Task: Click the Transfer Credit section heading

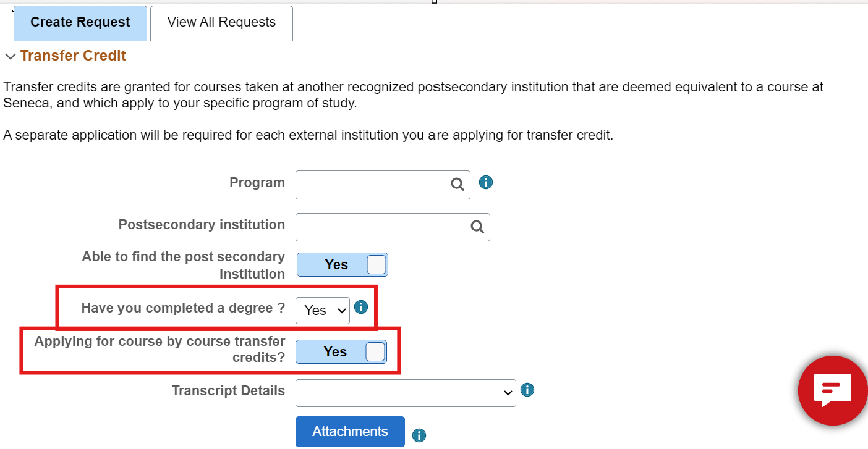Action: coord(73,56)
